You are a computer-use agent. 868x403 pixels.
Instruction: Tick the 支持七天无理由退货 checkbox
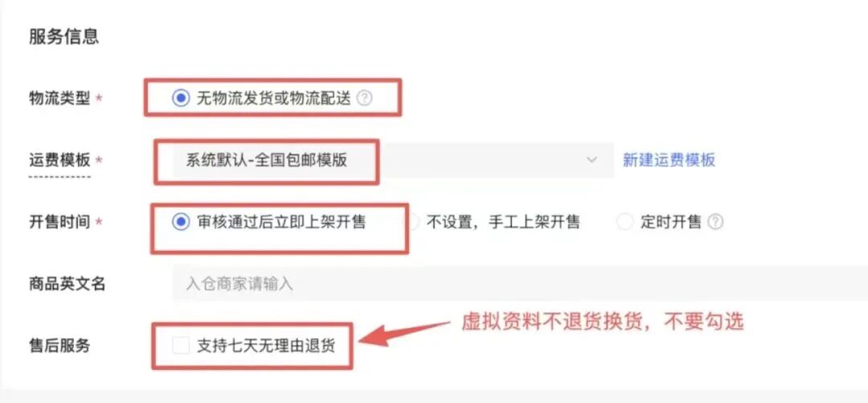click(x=180, y=346)
